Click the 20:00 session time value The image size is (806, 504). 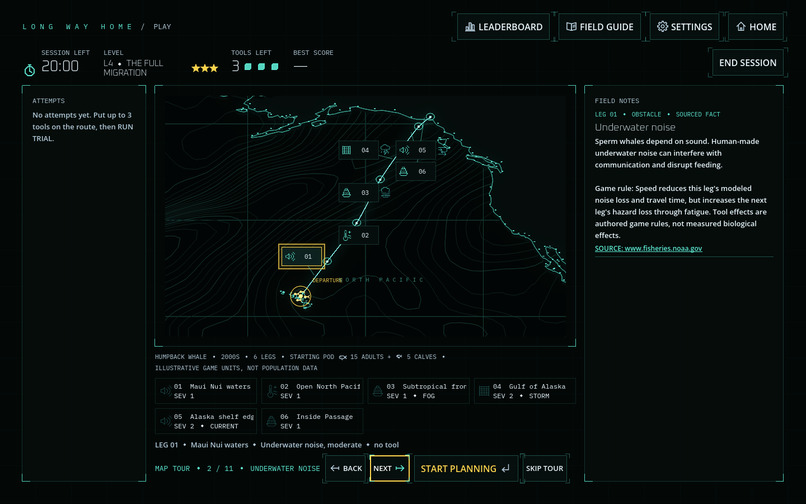60,66
